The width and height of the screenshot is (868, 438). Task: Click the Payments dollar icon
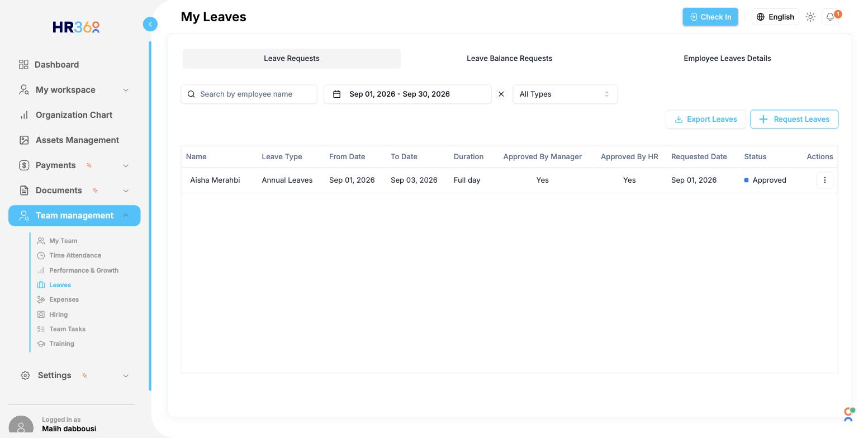[24, 165]
